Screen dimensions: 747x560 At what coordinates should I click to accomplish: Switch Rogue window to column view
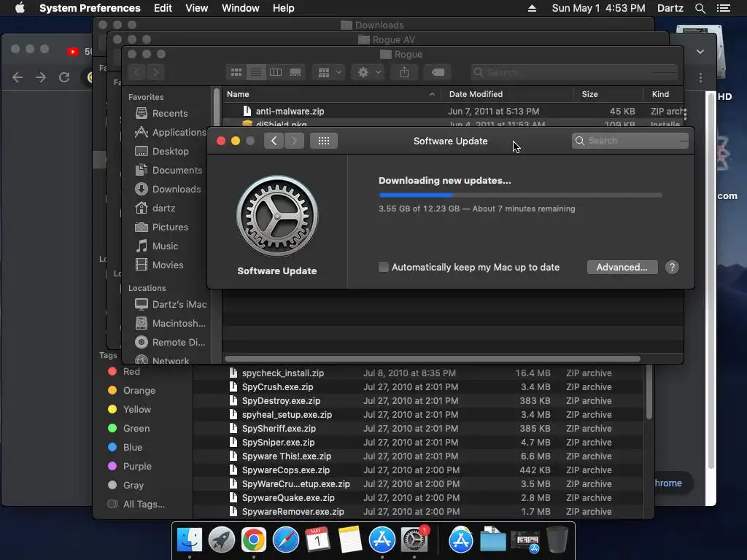(276, 72)
